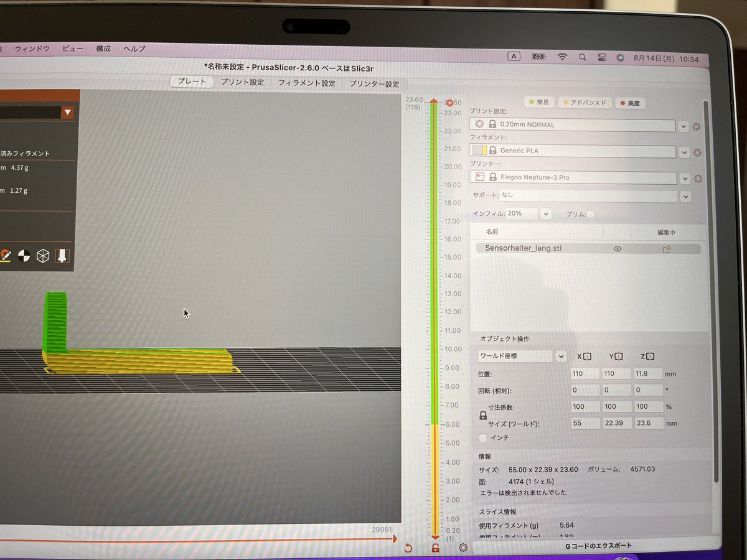747x560 pixels.
Task: Expand the ワールド座標 coordinate system dropdown
Action: (561, 357)
